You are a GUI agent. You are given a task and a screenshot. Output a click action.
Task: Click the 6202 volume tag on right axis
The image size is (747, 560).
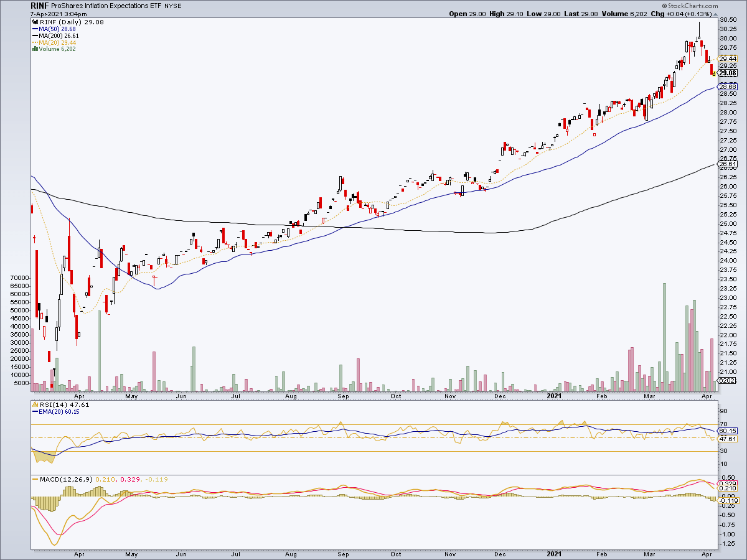pyautogui.click(x=728, y=380)
